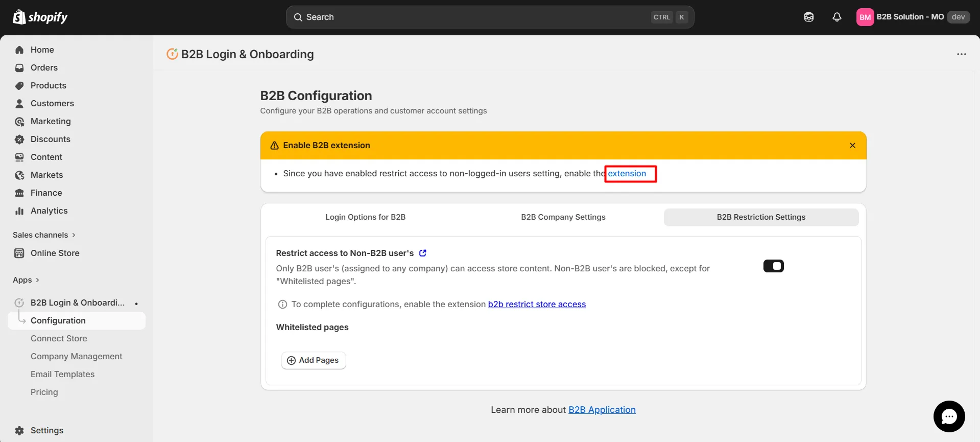
Task: Click the Finance bank icon
Action: [19, 193]
